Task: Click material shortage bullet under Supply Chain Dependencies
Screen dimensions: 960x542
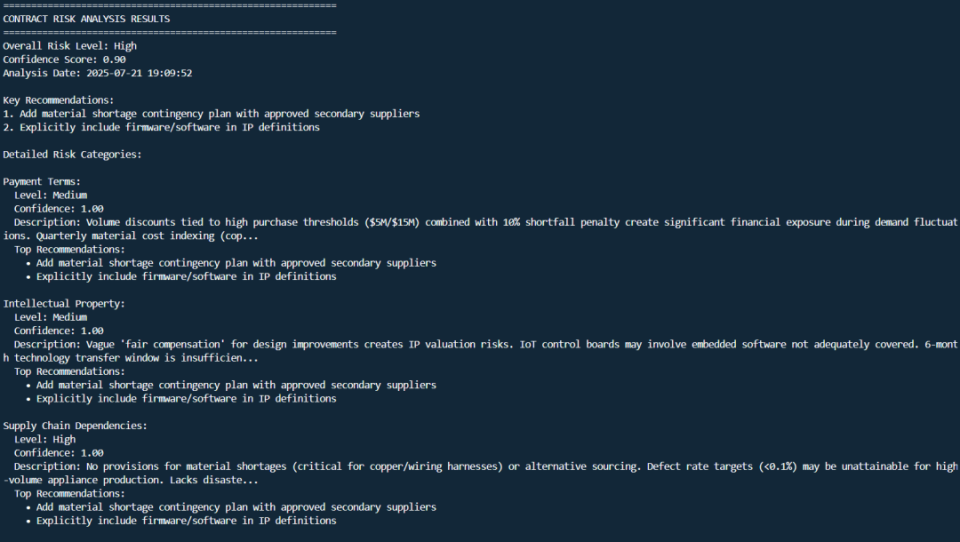Action: pyautogui.click(x=236, y=507)
